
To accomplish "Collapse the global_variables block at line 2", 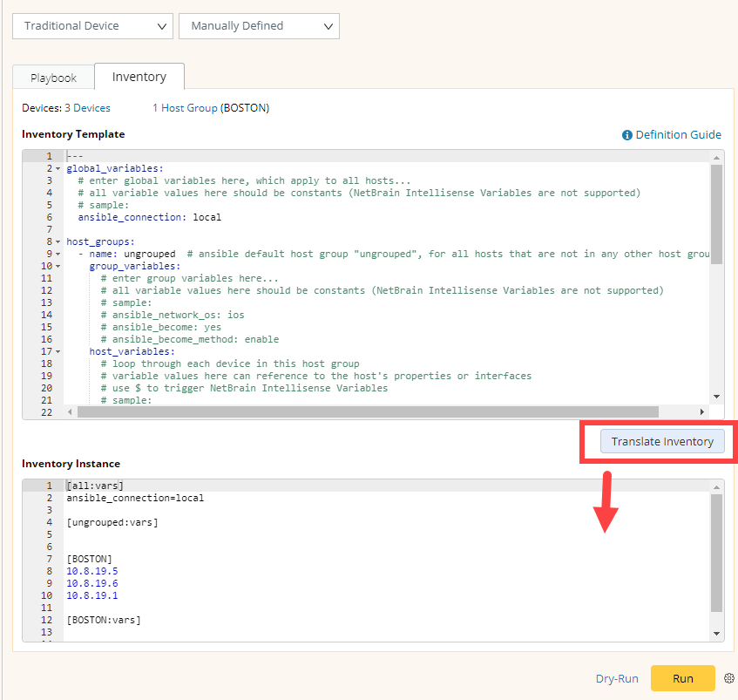I will tap(58, 168).
